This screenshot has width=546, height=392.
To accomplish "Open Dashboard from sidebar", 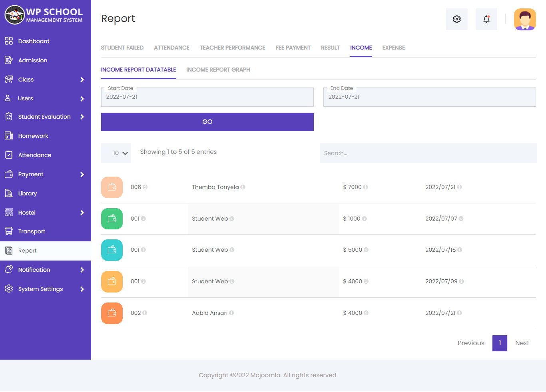I will (x=34, y=41).
